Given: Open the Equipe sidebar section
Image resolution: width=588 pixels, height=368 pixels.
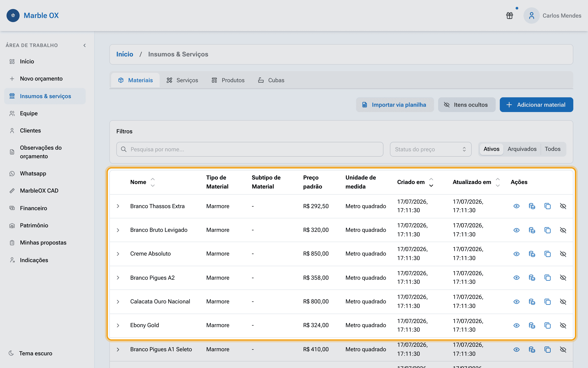Looking at the screenshot, I should tap(45, 113).
